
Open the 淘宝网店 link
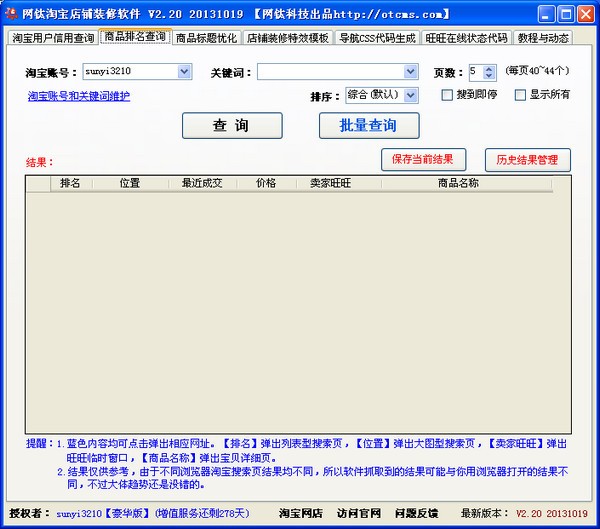point(301,513)
